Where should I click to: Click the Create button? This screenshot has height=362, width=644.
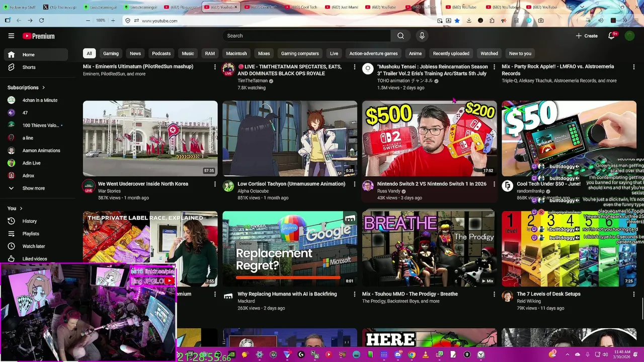pyautogui.click(x=587, y=36)
